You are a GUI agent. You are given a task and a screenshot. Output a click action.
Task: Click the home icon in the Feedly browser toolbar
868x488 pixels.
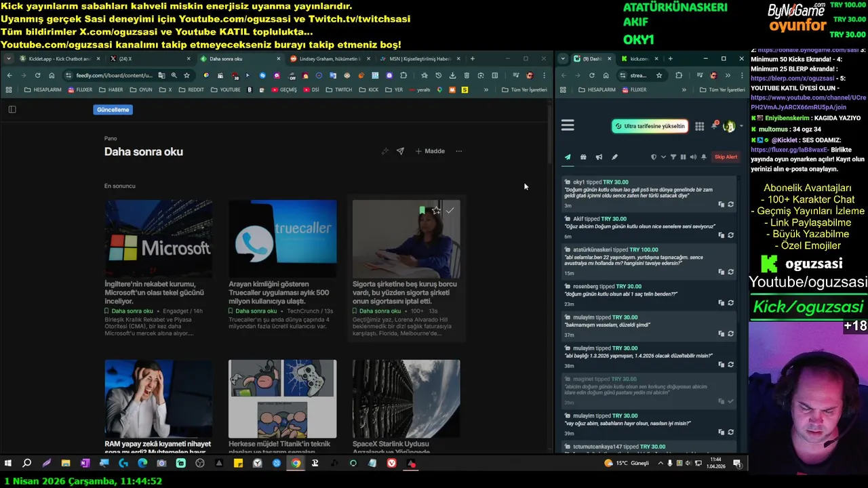click(x=52, y=75)
